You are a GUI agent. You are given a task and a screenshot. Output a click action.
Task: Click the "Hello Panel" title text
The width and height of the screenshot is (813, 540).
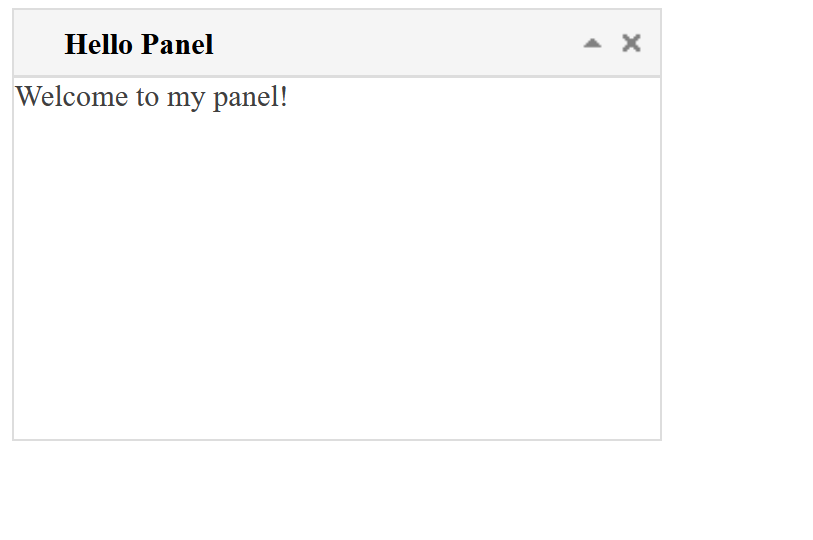pyautogui.click(x=138, y=44)
